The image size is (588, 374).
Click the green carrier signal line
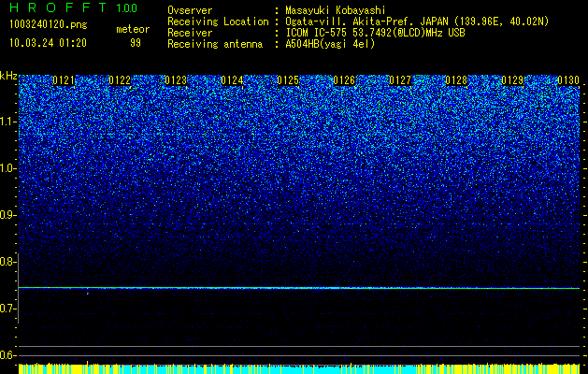[x=299, y=288]
